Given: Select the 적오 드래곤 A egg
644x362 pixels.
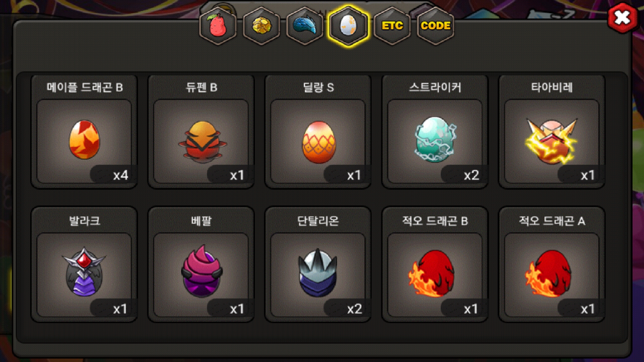Looking at the screenshot, I should click(548, 274).
